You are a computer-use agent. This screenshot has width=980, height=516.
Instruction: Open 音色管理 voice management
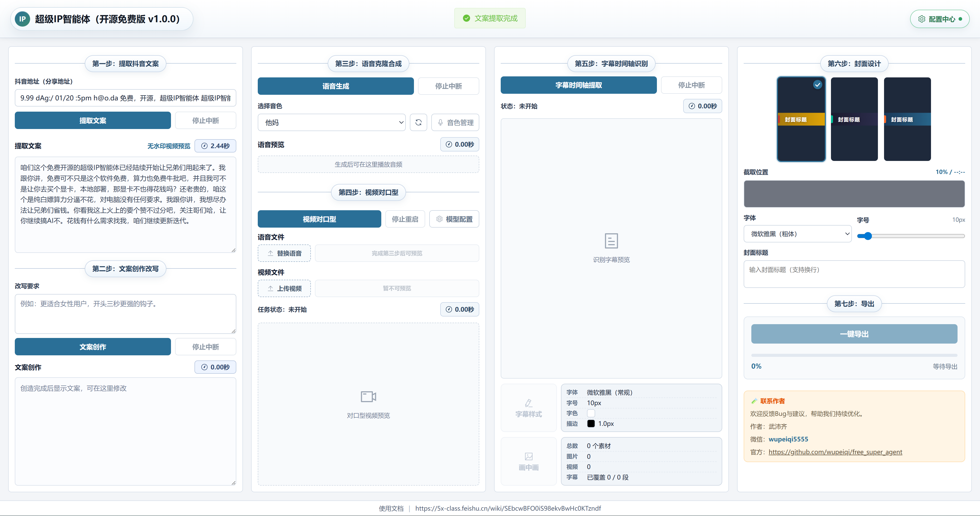click(455, 122)
